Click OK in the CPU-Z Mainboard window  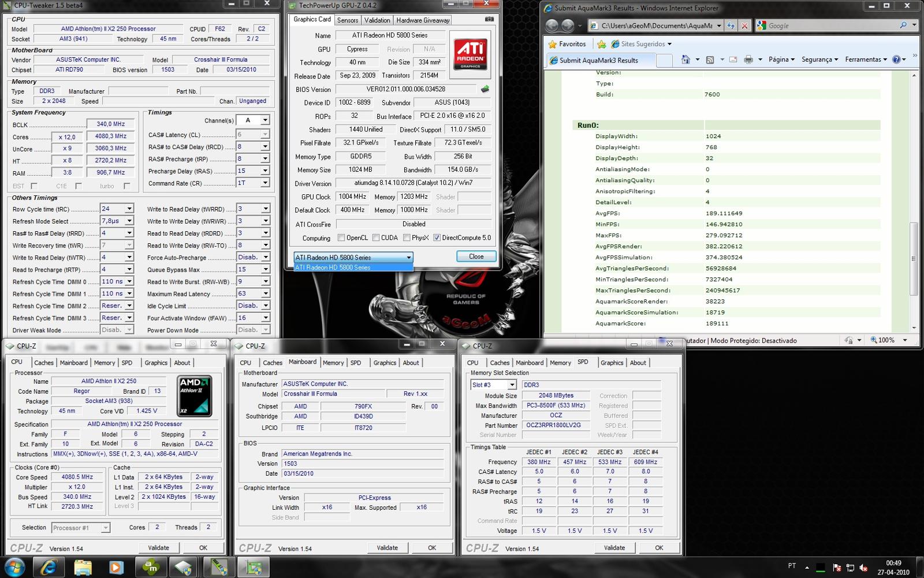point(432,548)
